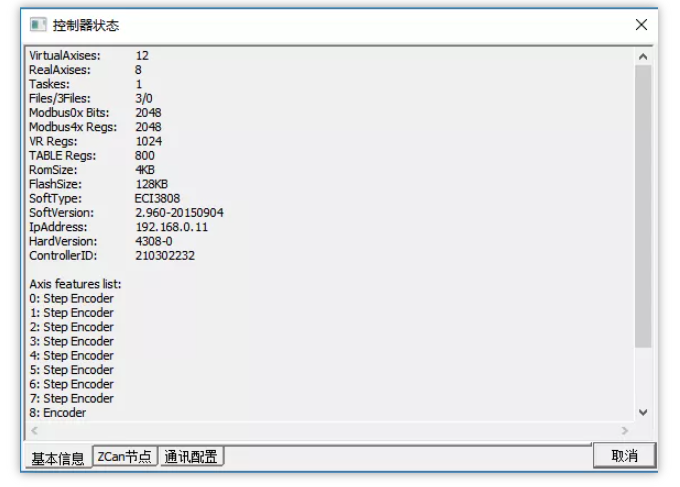
Task: Click the value 12 for VirtualAxises
Action: (x=142, y=56)
